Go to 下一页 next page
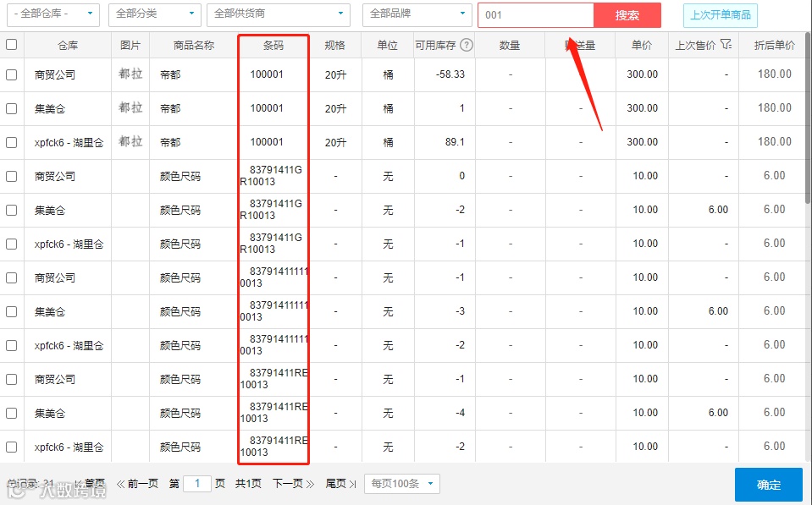This screenshot has width=812, height=505. coord(294,484)
